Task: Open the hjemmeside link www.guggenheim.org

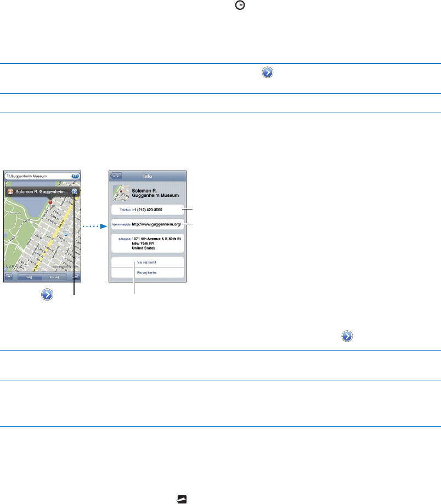Action: 148,224
